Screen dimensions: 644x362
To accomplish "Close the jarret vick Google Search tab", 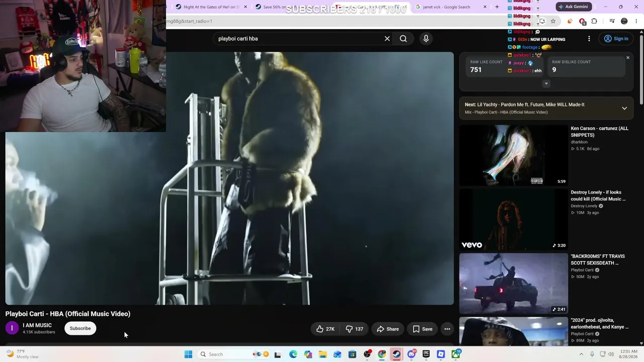I will click(485, 7).
